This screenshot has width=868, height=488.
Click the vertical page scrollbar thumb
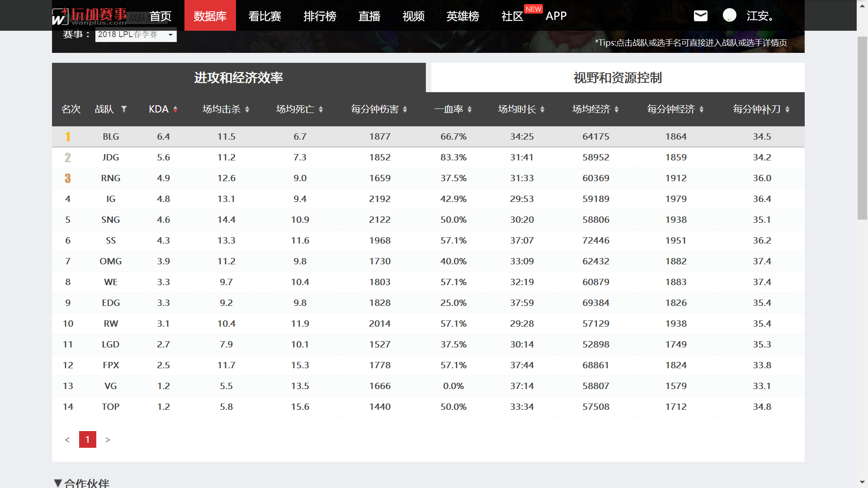863,128
